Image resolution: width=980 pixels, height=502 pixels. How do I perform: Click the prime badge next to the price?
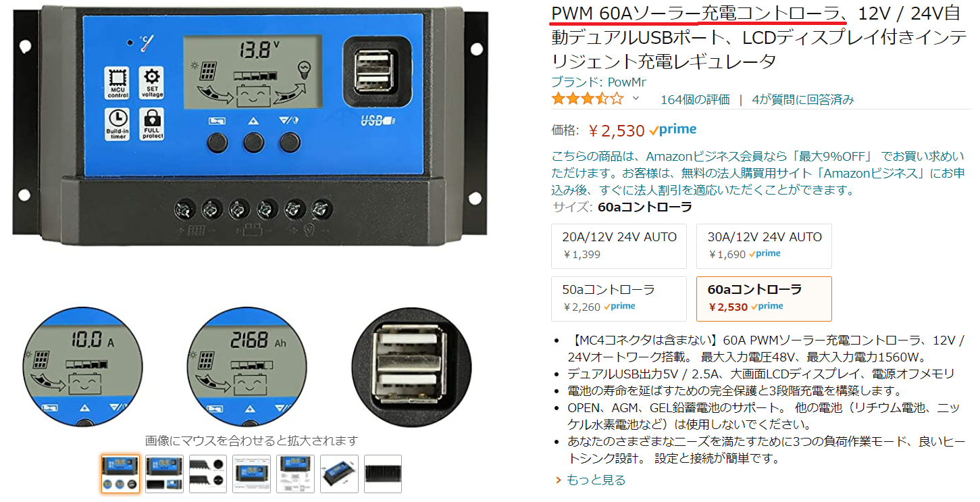(x=673, y=130)
